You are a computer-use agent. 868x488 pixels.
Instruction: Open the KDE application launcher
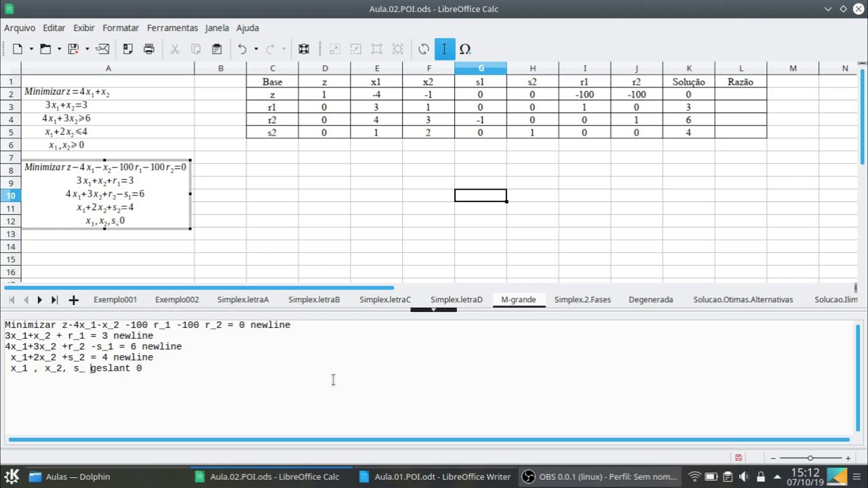click(12, 476)
